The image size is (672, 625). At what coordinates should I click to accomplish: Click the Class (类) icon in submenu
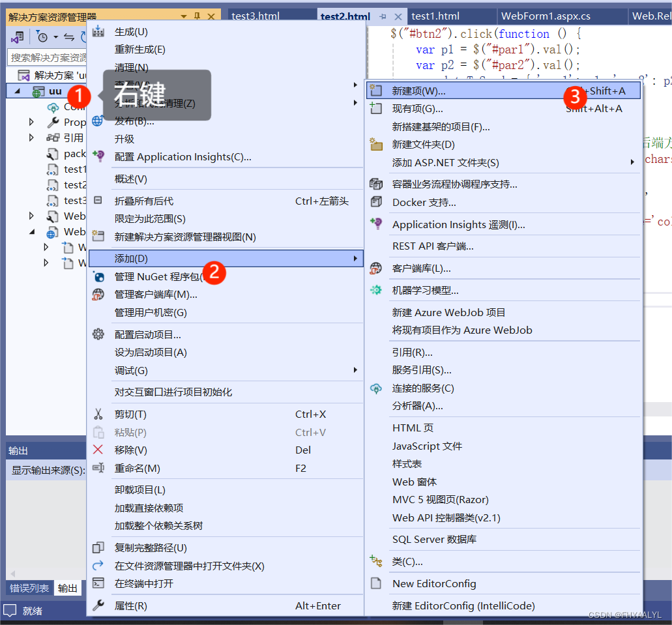(x=376, y=560)
